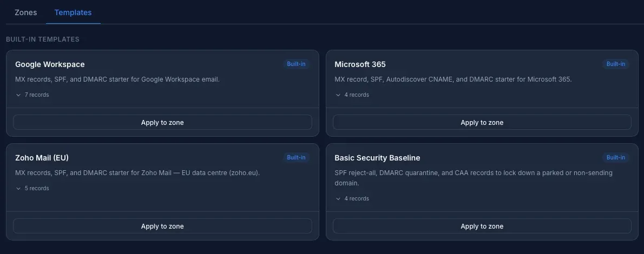This screenshot has width=644, height=254.
Task: Click the SPF reject-all description text
Action: (474, 178)
